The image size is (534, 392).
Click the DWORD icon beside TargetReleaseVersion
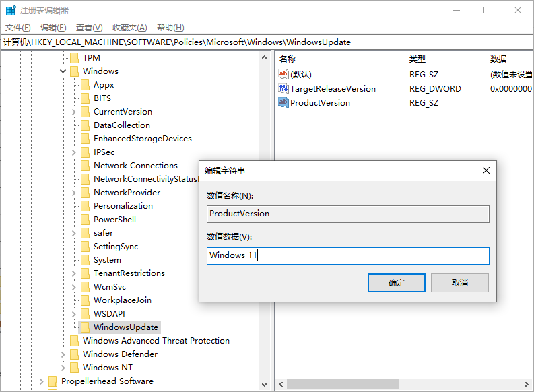coord(283,88)
